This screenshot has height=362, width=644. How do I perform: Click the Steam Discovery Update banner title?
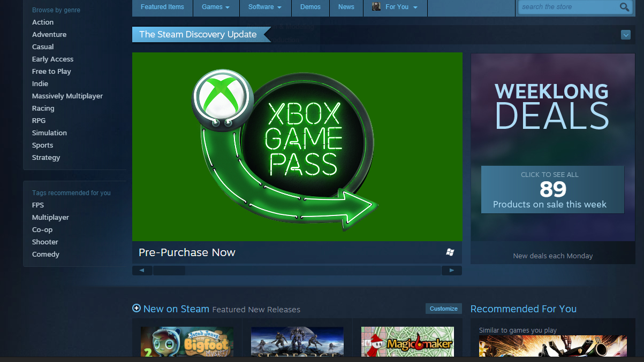tap(198, 34)
